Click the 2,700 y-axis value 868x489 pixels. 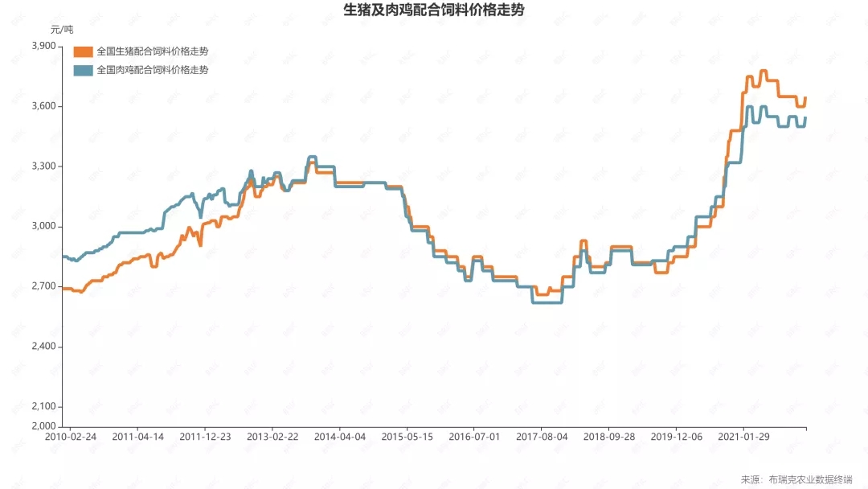coord(43,286)
